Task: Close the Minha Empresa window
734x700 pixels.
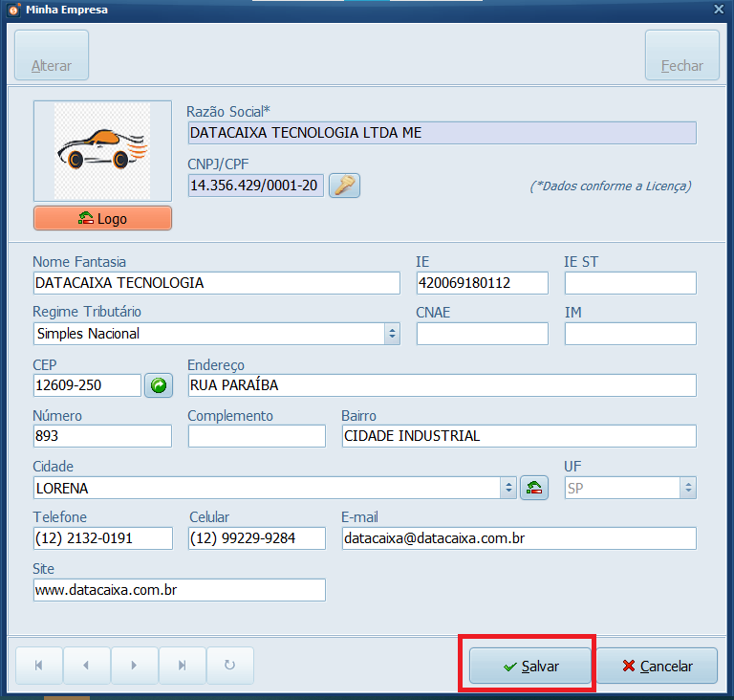Action: click(719, 10)
